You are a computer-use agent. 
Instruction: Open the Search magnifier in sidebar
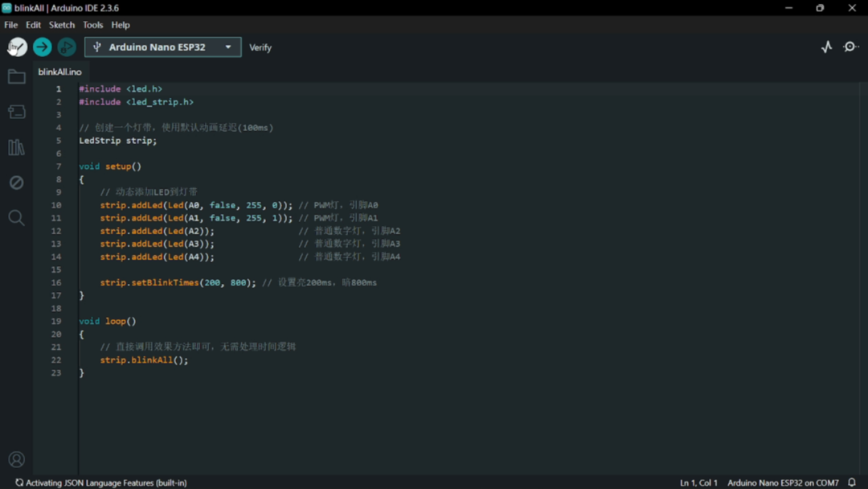pyautogui.click(x=16, y=218)
